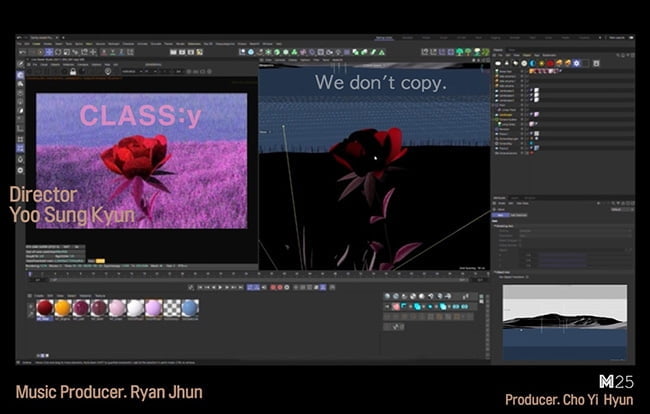The image size is (650, 414).
Task: Click the first green tree plugin icon
Action: coord(459,52)
